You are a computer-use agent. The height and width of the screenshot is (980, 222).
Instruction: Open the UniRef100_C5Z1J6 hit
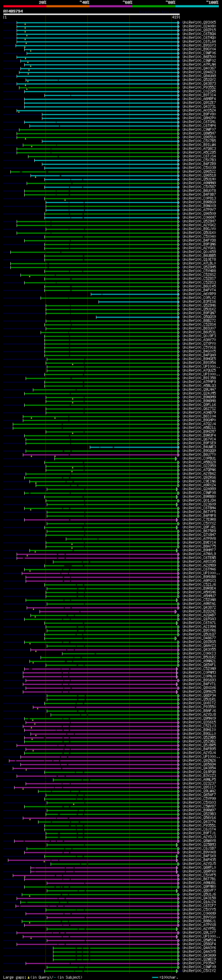tap(199, 585)
